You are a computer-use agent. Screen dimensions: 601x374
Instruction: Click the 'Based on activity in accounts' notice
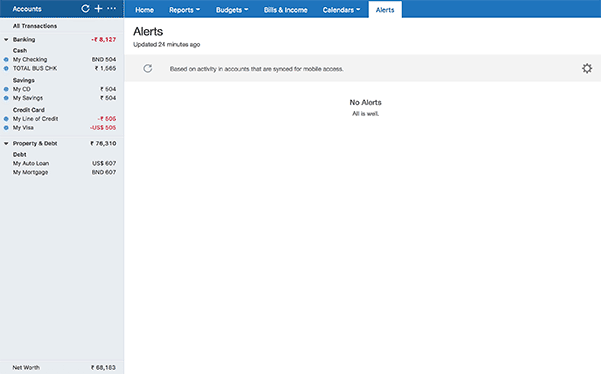coord(256,69)
